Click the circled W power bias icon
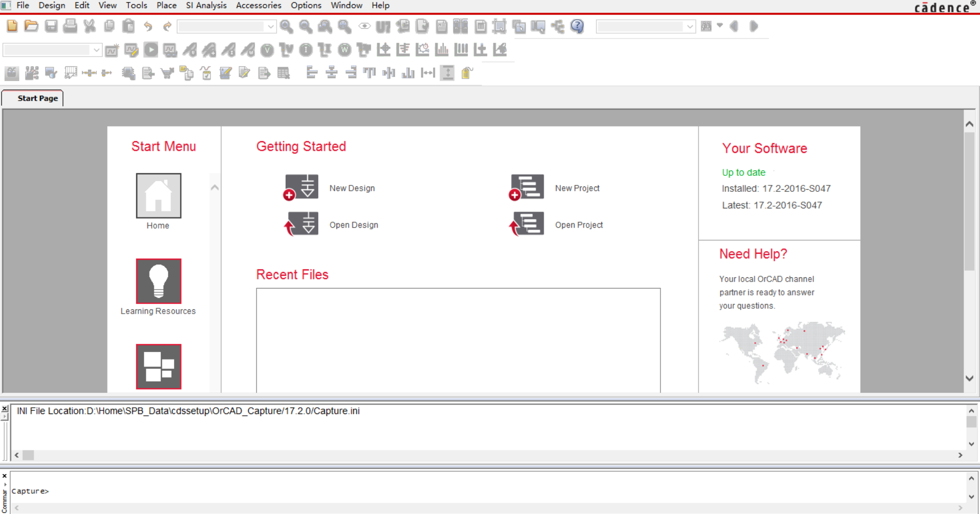The height and width of the screenshot is (514, 980). [x=344, y=50]
